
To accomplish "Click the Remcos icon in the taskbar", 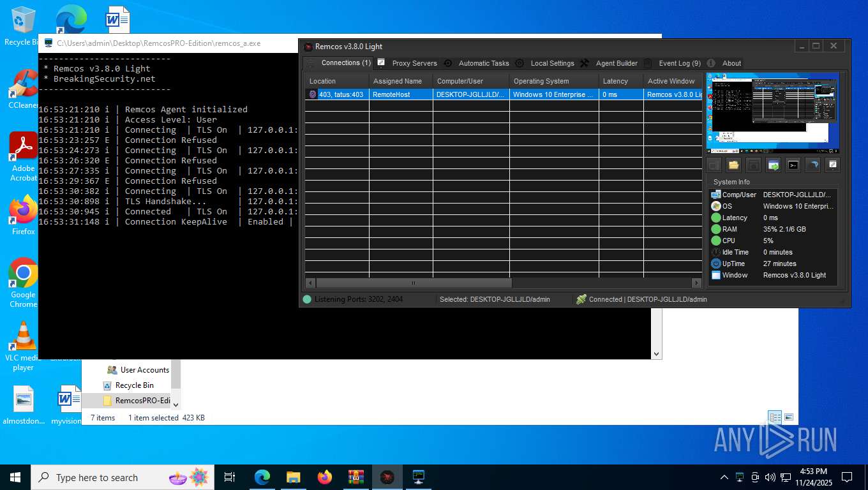I will pyautogui.click(x=387, y=477).
